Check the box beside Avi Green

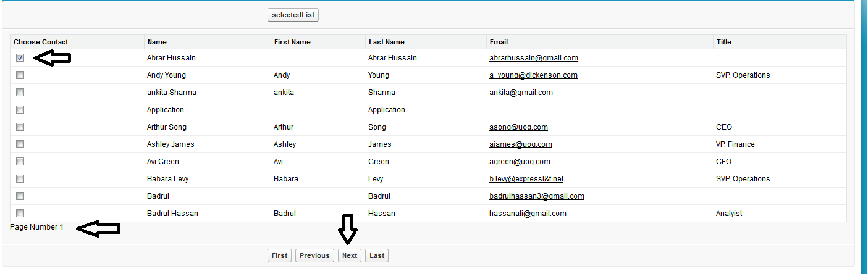tap(20, 162)
